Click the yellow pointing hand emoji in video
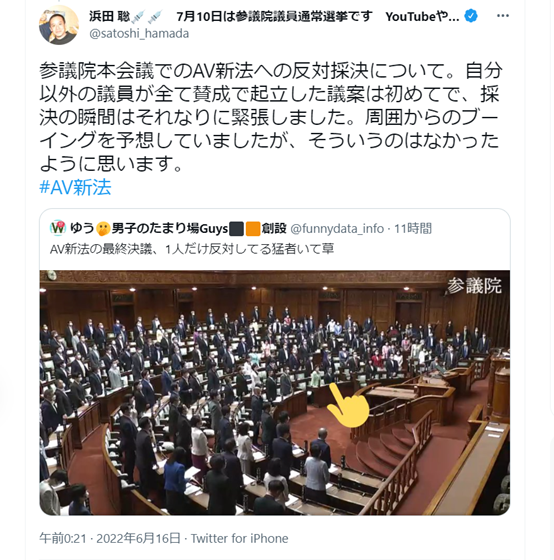This screenshot has width=554, height=560. tap(348, 405)
